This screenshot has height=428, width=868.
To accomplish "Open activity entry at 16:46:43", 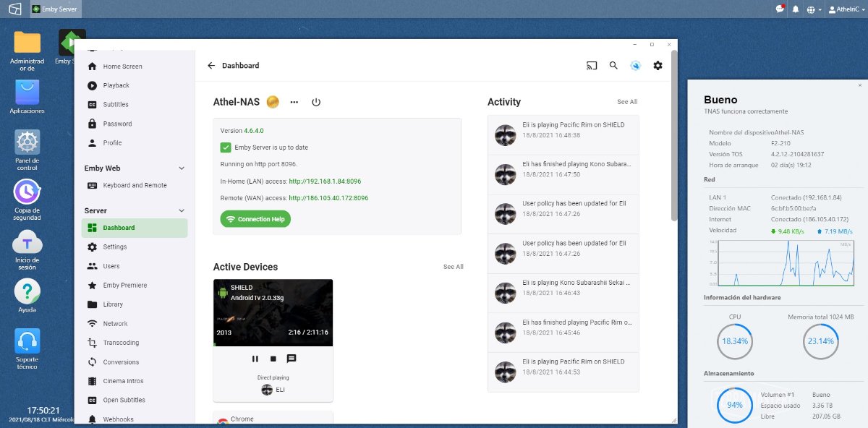I will (563, 293).
